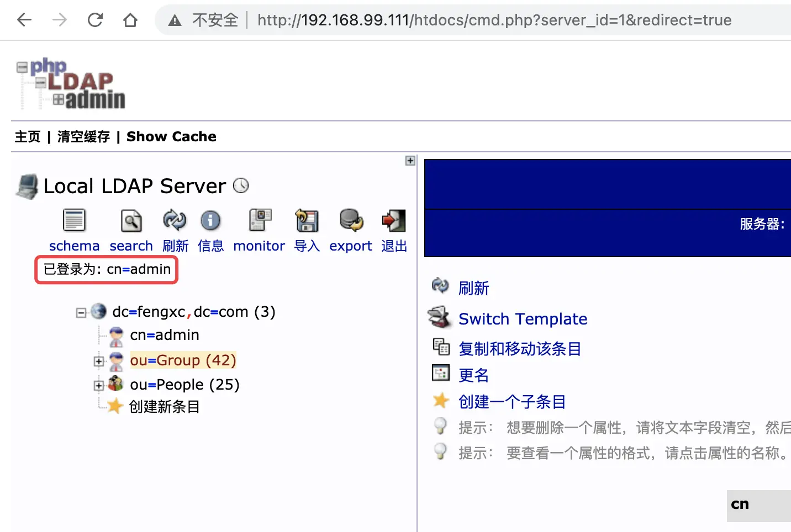
Task: Click the import floppy disk icon
Action: pyautogui.click(x=307, y=220)
